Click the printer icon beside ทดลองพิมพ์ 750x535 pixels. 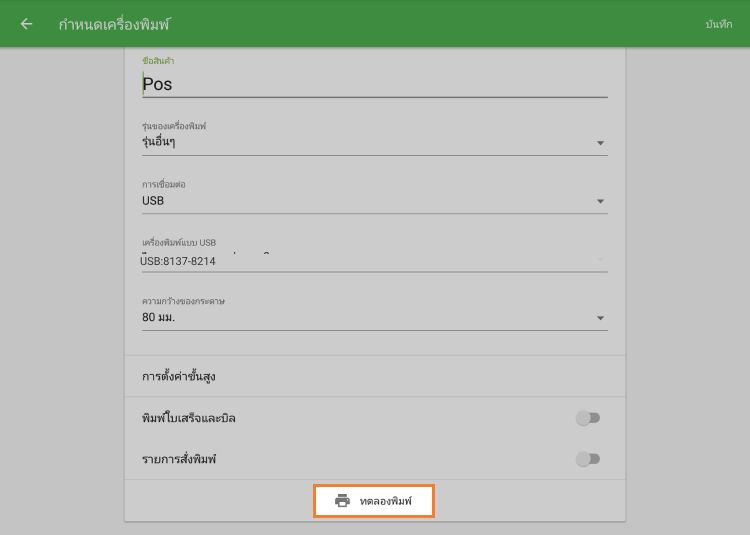342,500
